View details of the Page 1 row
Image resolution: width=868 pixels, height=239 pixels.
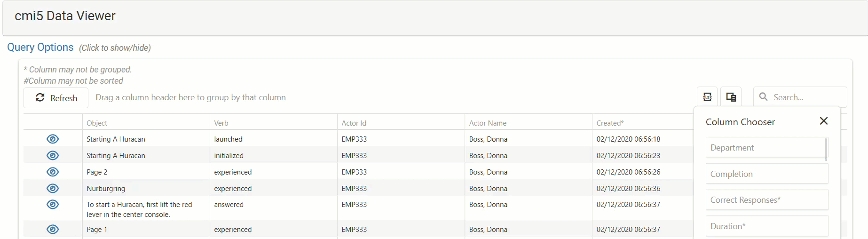(53, 229)
